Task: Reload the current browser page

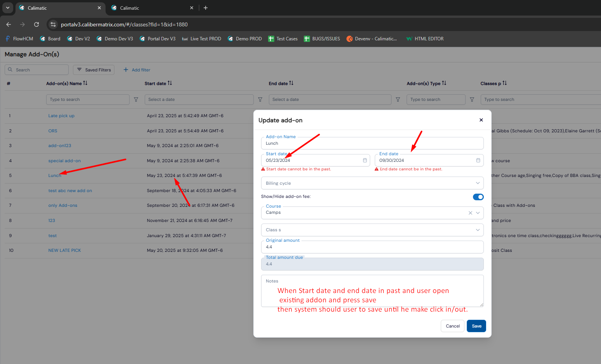Action: click(36, 24)
